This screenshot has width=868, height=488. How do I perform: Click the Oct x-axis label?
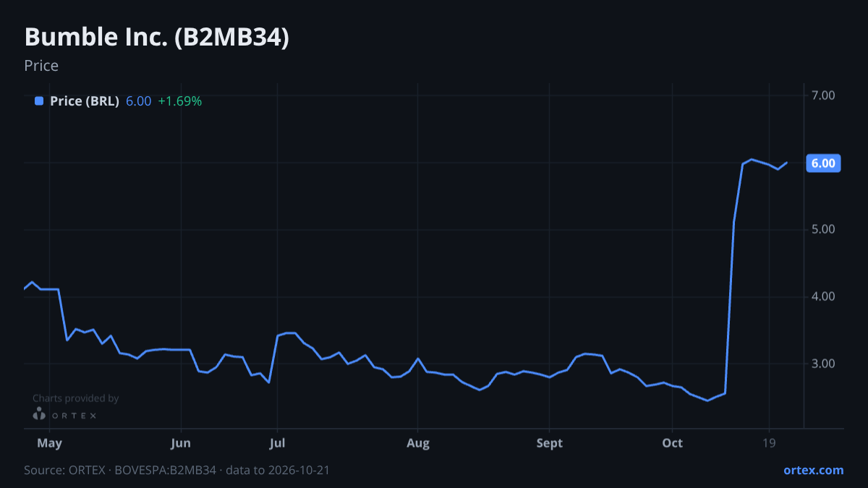(x=673, y=443)
